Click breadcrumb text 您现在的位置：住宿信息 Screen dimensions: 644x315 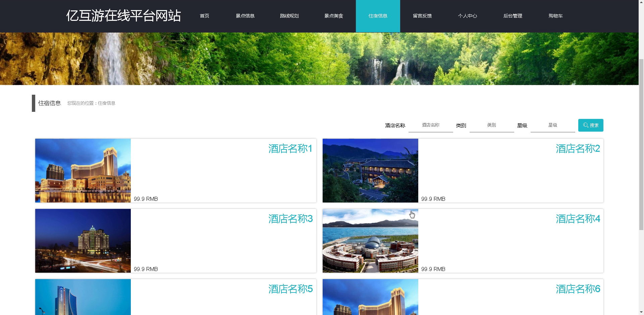pyautogui.click(x=91, y=103)
